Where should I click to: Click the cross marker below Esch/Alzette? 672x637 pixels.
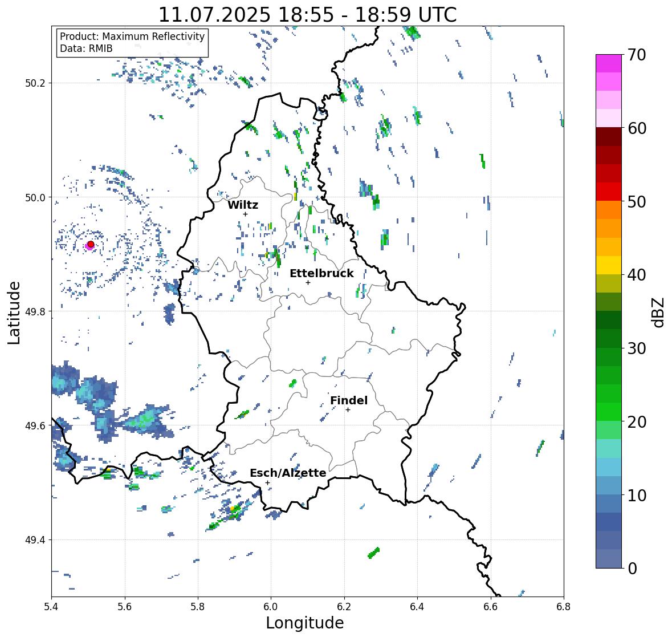click(x=267, y=482)
